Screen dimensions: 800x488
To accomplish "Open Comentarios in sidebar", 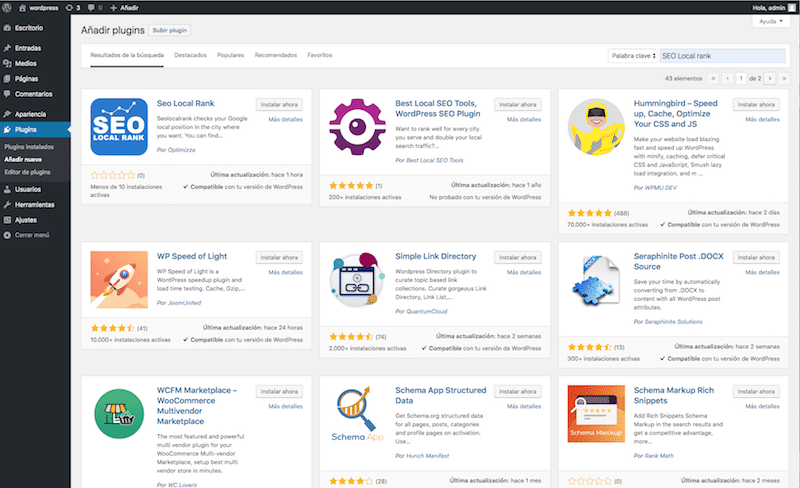I will pyautogui.click(x=35, y=94).
